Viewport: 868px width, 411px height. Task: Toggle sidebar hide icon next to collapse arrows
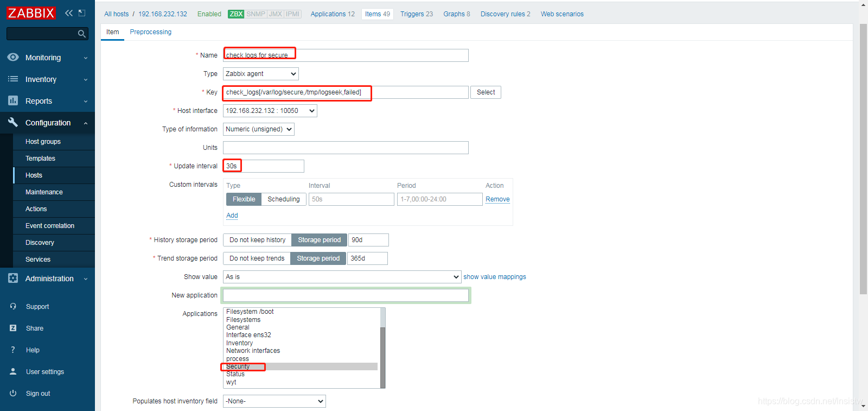pyautogui.click(x=82, y=13)
